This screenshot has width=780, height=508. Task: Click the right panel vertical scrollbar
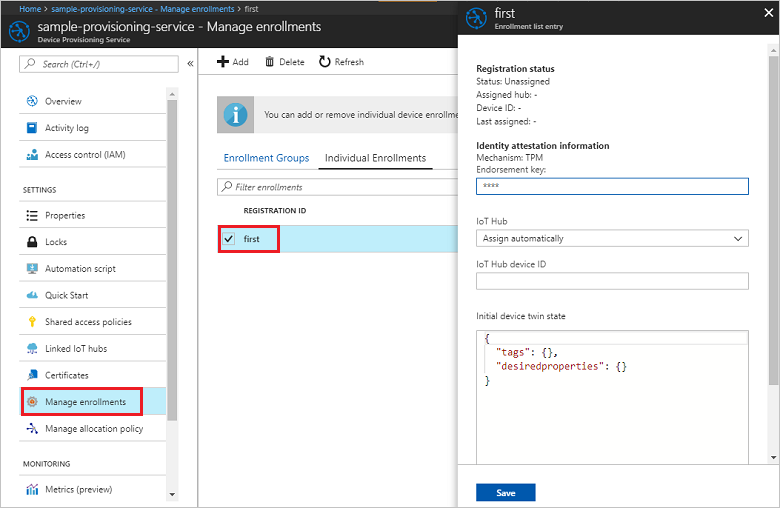pyautogui.click(x=773, y=220)
